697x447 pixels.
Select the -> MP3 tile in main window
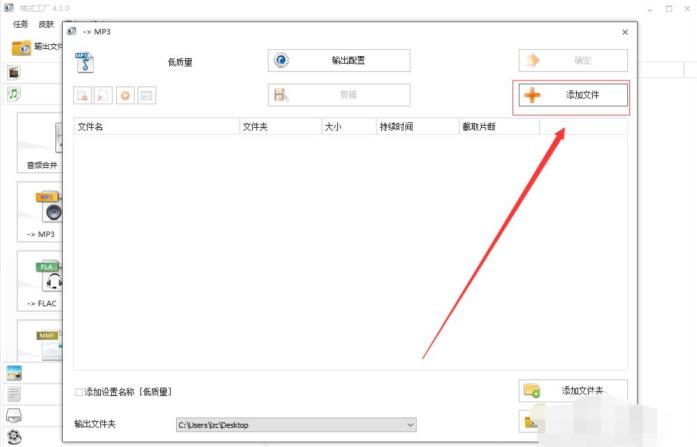pos(40,212)
